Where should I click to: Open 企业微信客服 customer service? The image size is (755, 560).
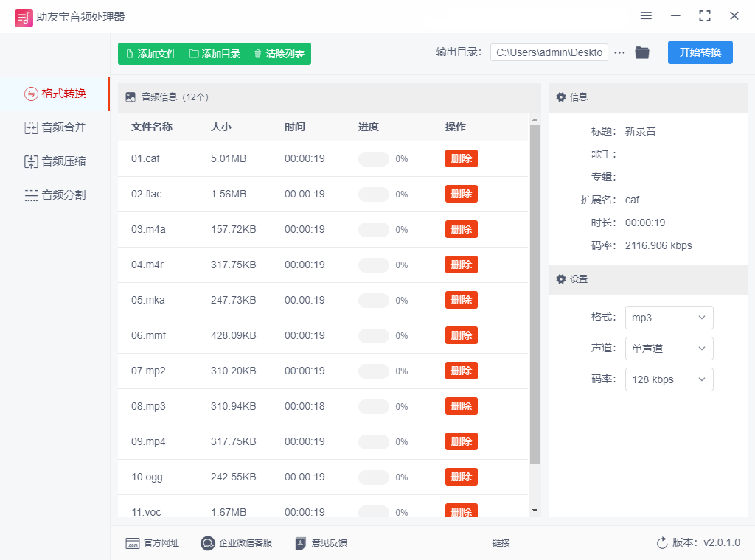click(x=207, y=542)
